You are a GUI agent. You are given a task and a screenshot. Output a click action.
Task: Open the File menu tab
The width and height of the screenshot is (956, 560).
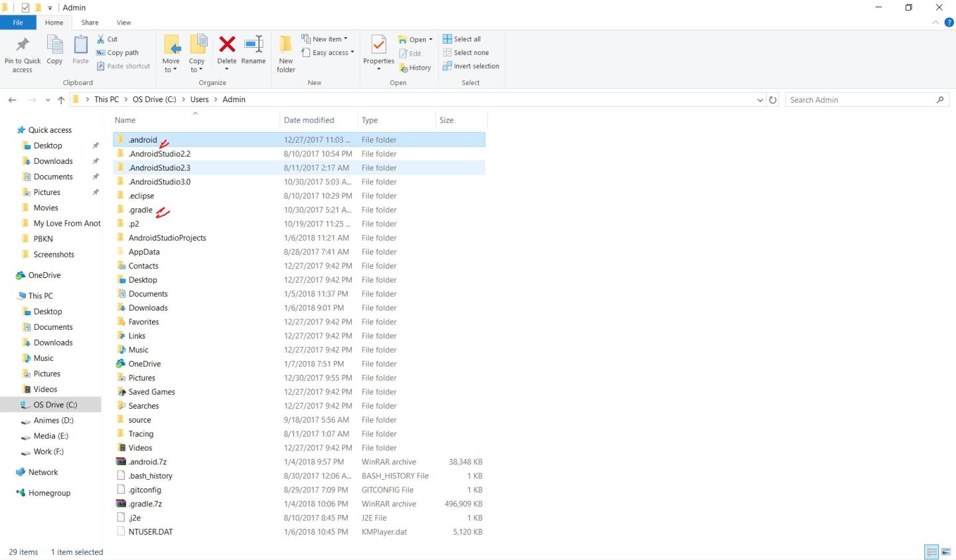[18, 23]
